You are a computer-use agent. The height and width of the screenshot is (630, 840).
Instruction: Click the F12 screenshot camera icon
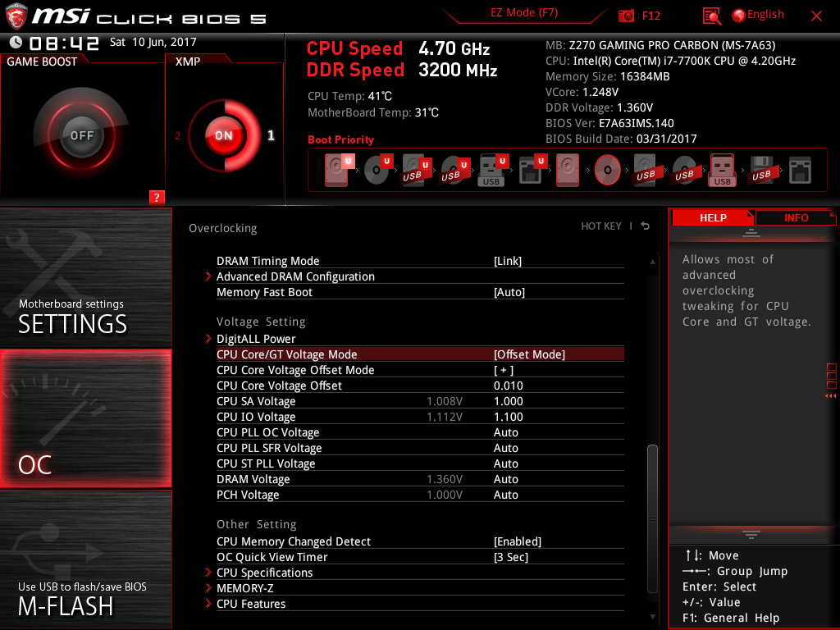click(626, 16)
